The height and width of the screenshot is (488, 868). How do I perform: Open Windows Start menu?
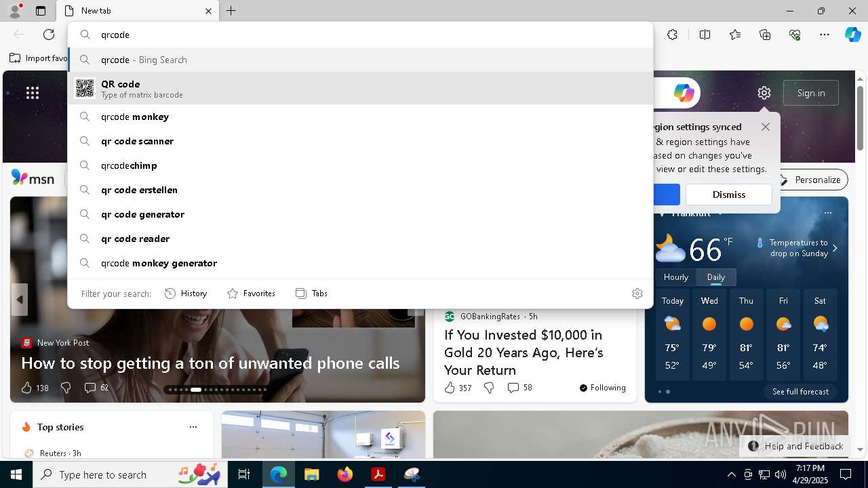pos(16,474)
